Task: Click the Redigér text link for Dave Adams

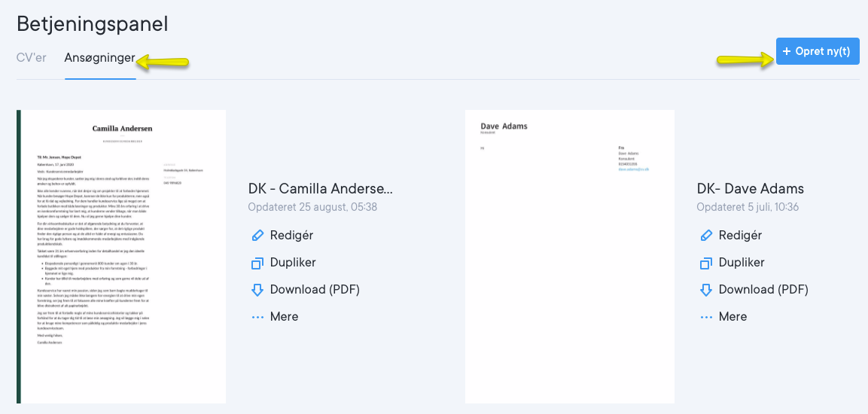Action: (x=741, y=236)
